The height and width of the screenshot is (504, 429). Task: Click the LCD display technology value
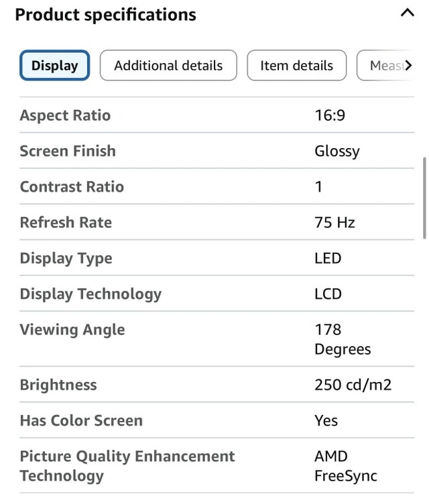point(328,294)
